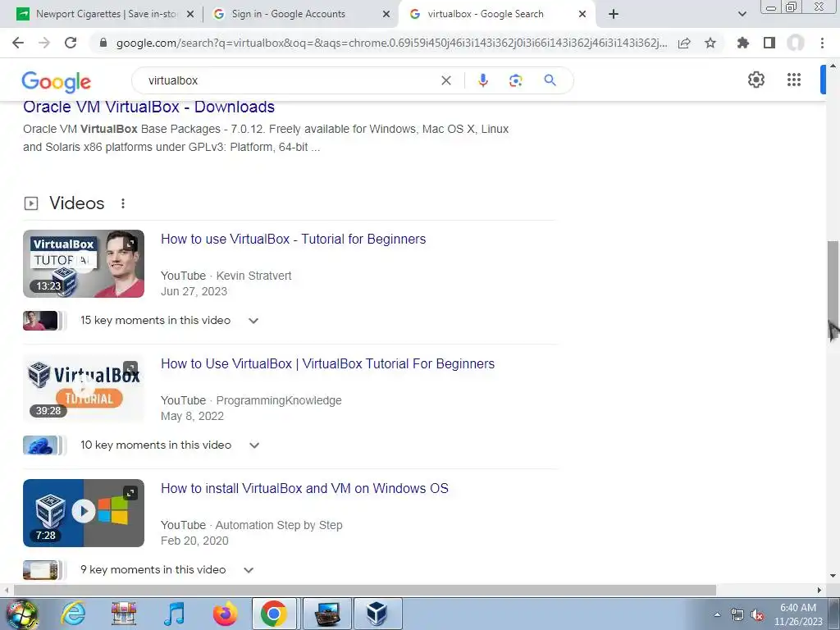Launch Firefox from the taskbar
840x630 pixels.
225,614
